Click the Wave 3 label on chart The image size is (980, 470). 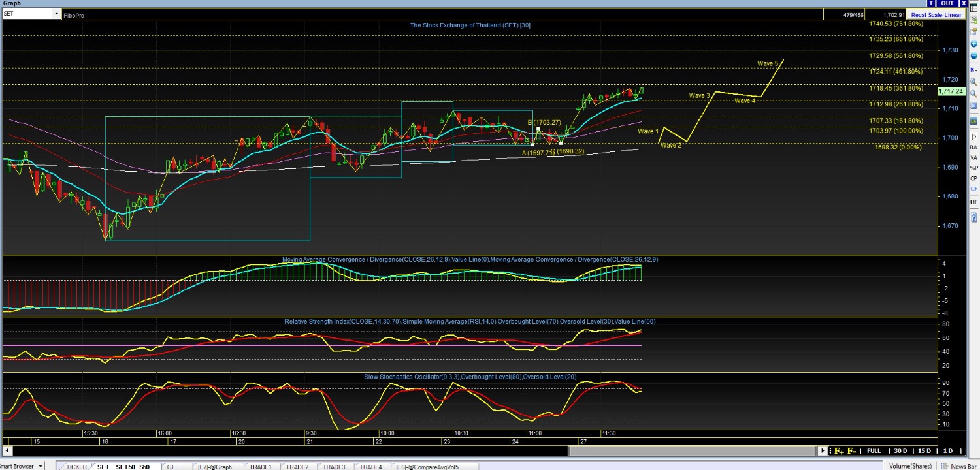[699, 96]
